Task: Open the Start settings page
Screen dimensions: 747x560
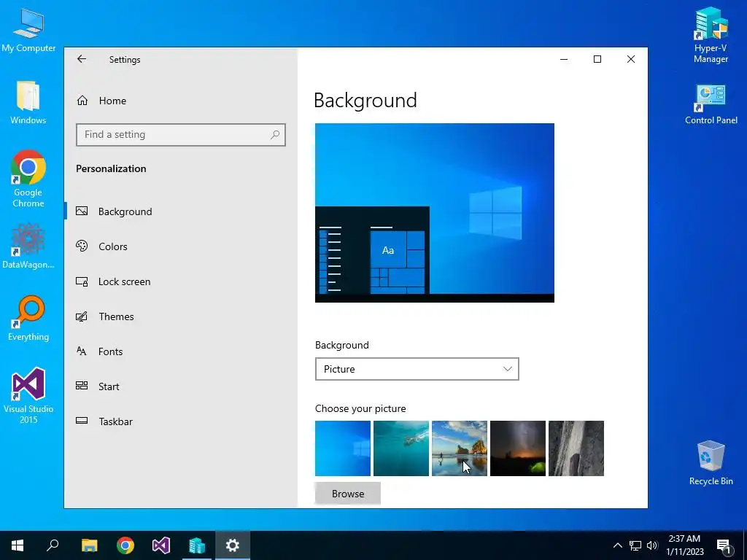Action: pos(181,386)
